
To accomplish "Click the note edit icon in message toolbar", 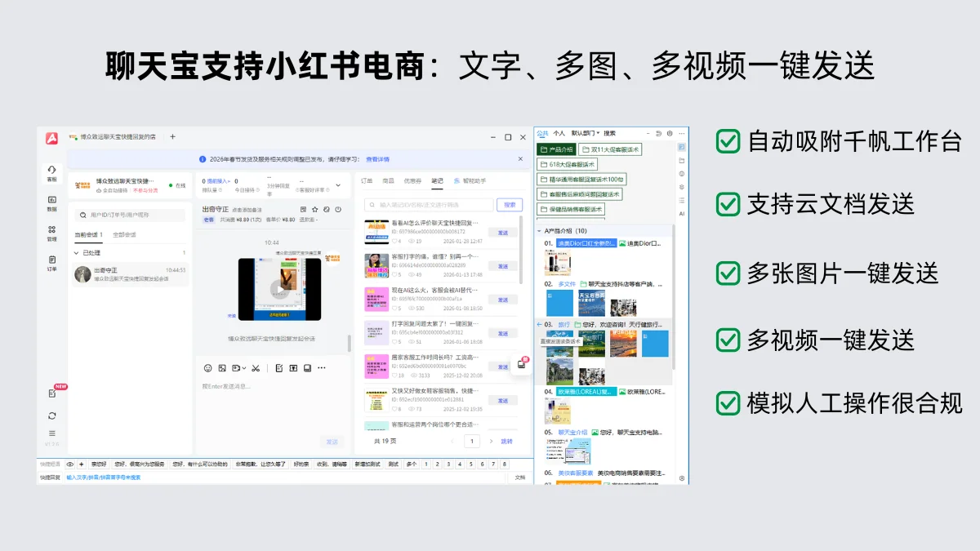I will (x=278, y=368).
